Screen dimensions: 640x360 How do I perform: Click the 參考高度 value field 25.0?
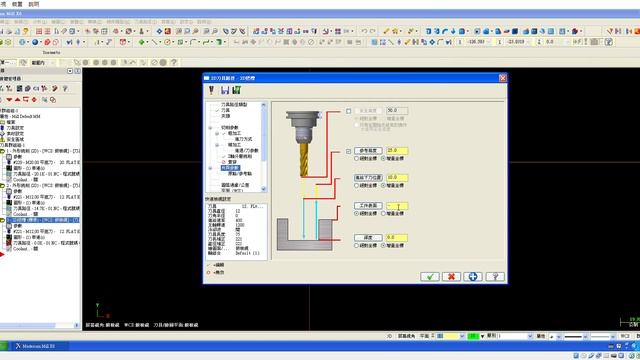[397, 151]
